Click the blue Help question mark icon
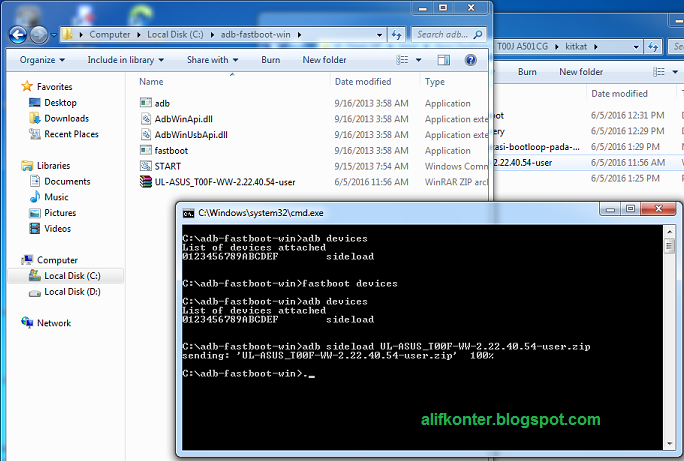 [x=471, y=60]
